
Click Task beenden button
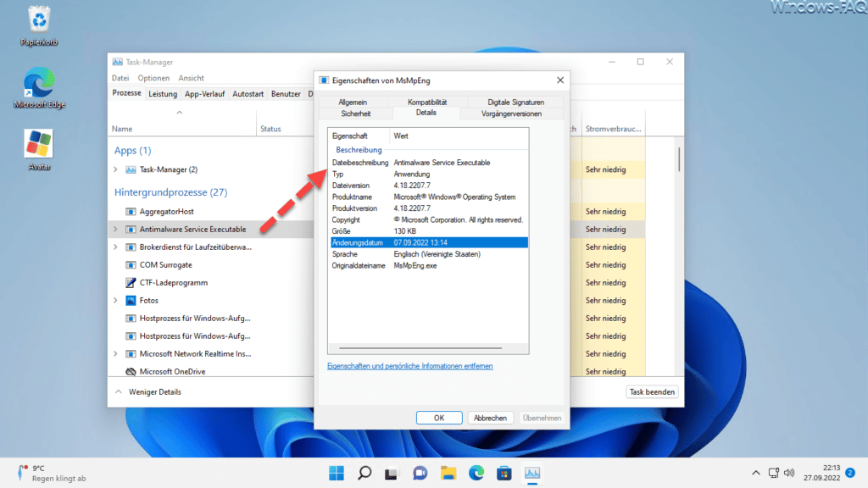652,391
